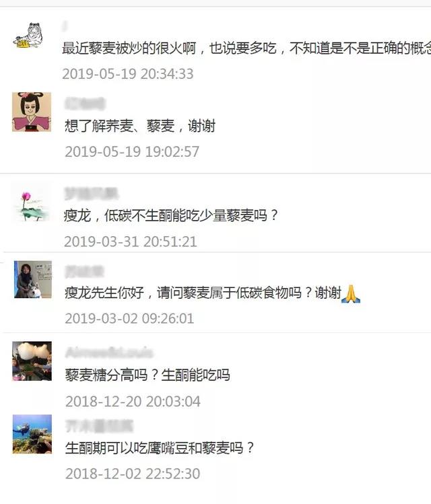Select timestamp 2018-12-20 20:03:04
431x504 pixels.
point(133,402)
